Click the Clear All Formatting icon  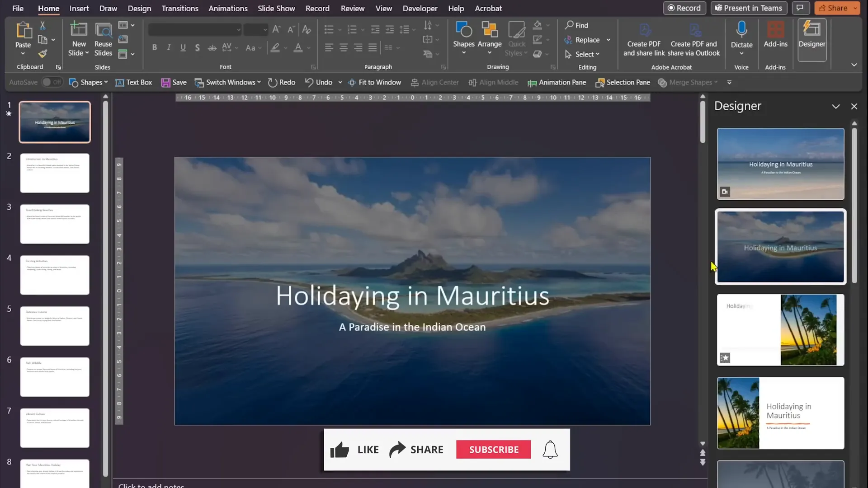click(307, 29)
